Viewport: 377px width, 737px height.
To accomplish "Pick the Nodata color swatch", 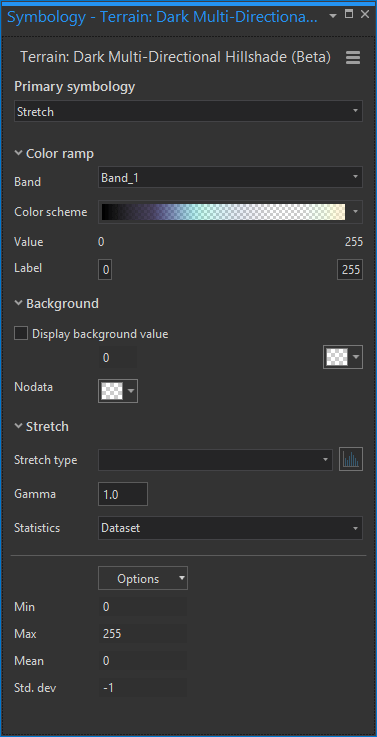I will tap(118, 391).
